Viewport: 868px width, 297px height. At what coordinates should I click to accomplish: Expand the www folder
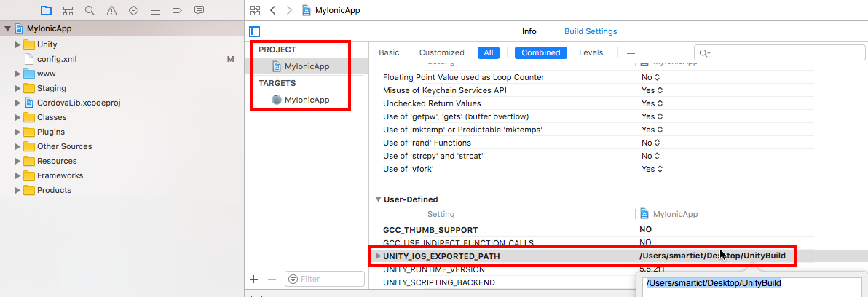17,74
